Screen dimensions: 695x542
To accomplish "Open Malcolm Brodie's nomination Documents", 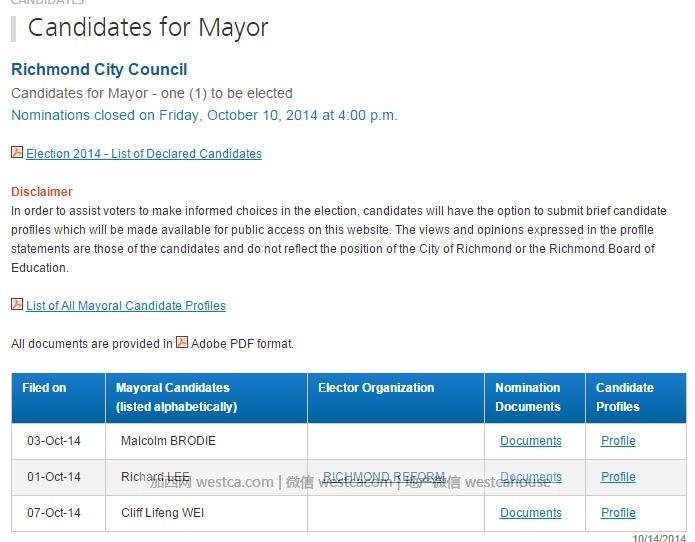I will (531, 441).
